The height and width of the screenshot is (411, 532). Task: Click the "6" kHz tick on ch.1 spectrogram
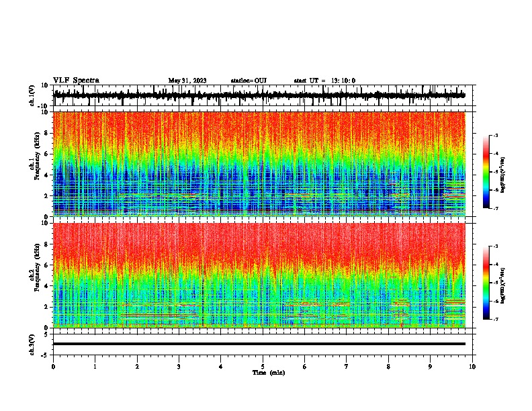point(46,154)
